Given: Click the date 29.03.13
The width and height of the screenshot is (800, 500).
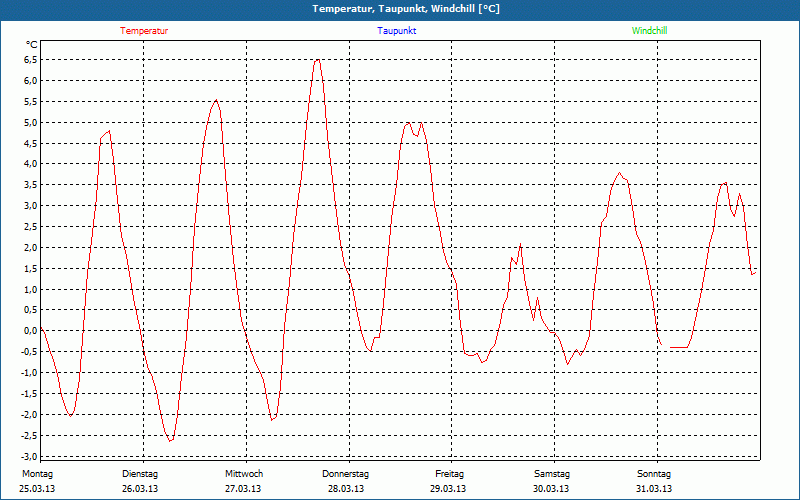Looking at the screenshot, I should point(448,489).
